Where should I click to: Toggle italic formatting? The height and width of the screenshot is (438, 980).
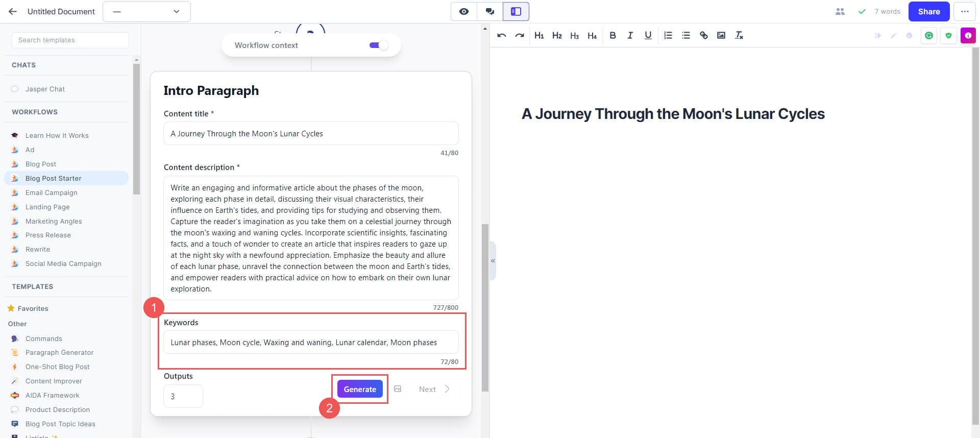[630, 35]
